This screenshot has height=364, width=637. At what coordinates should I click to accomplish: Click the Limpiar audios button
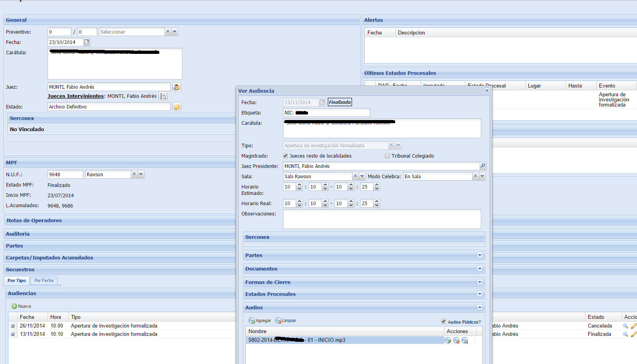(x=286, y=320)
